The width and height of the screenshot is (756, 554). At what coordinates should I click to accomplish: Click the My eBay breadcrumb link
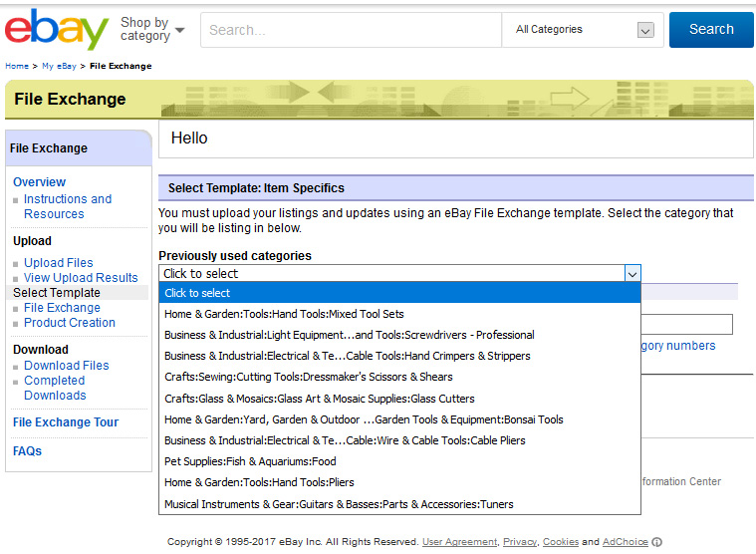point(59,66)
